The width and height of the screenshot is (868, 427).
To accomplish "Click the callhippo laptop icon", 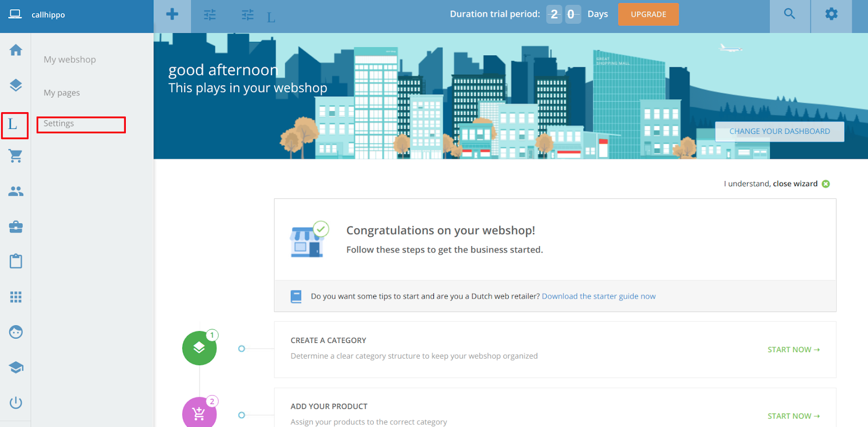I will pyautogui.click(x=15, y=14).
